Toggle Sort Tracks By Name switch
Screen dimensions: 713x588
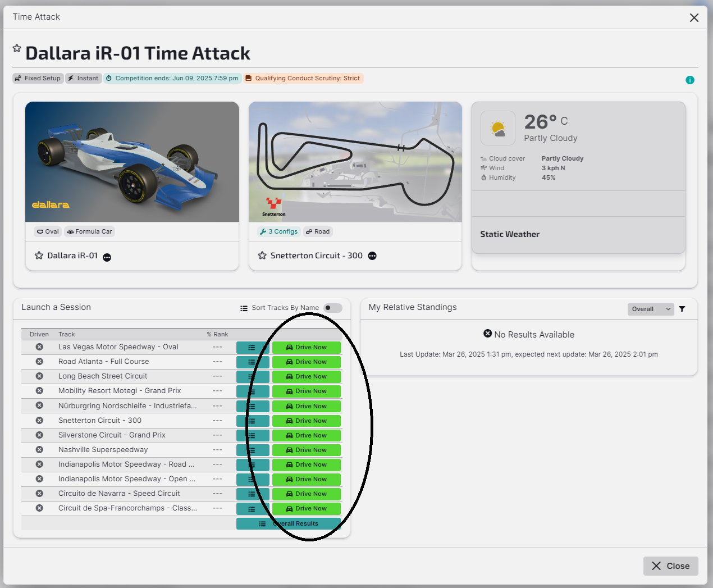[333, 308]
